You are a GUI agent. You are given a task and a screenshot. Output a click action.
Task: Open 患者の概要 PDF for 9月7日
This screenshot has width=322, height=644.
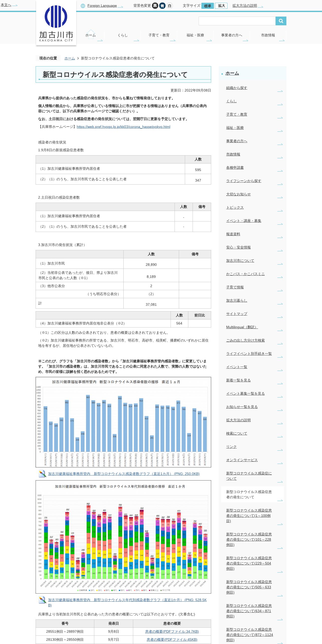tap(172, 639)
